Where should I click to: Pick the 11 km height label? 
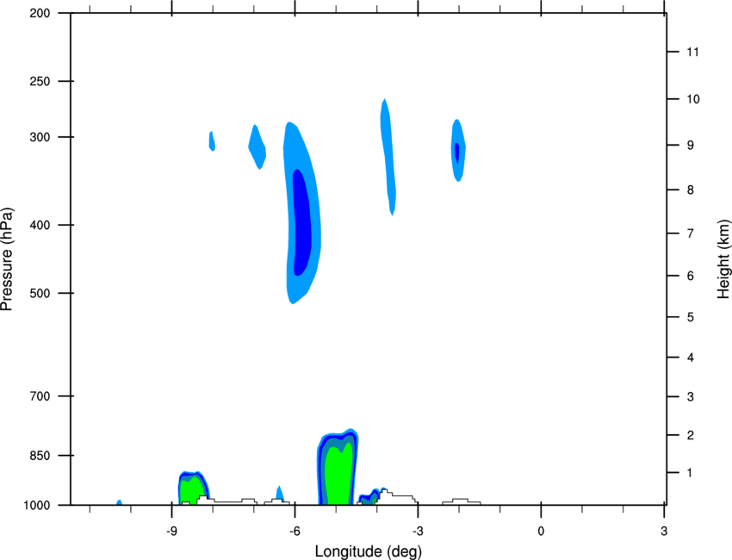click(692, 52)
